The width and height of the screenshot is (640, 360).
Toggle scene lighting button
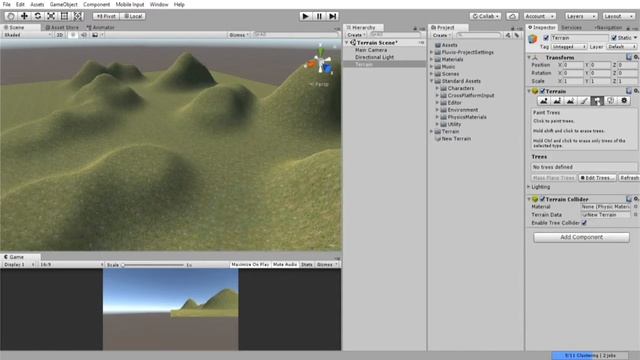[73, 35]
